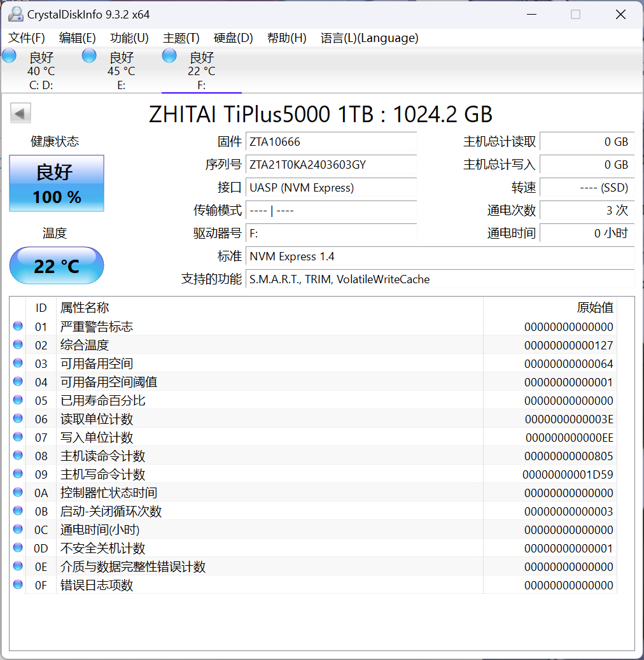Open the 编辑(E) edit menu

pyautogui.click(x=77, y=38)
